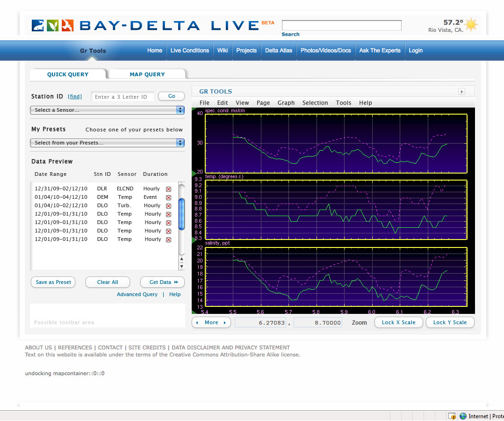Click green marker beside temp. graph
The width and height of the screenshot is (504, 421).
(194, 174)
